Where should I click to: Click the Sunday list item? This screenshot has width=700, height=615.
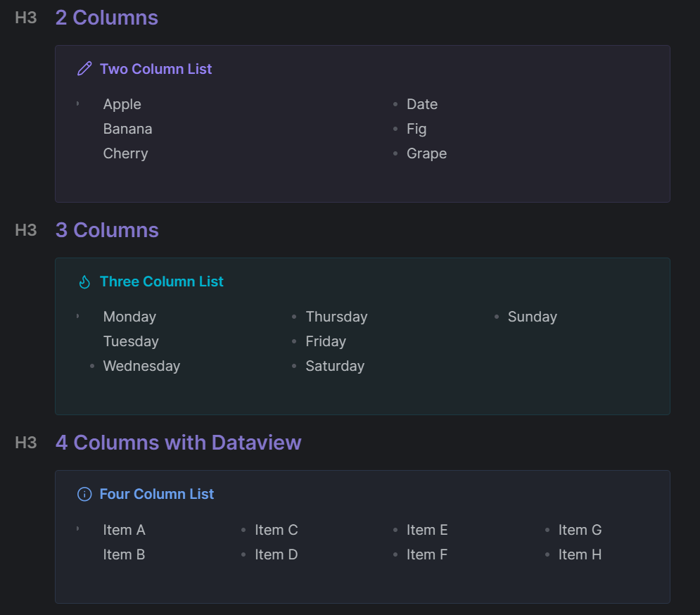click(x=532, y=317)
